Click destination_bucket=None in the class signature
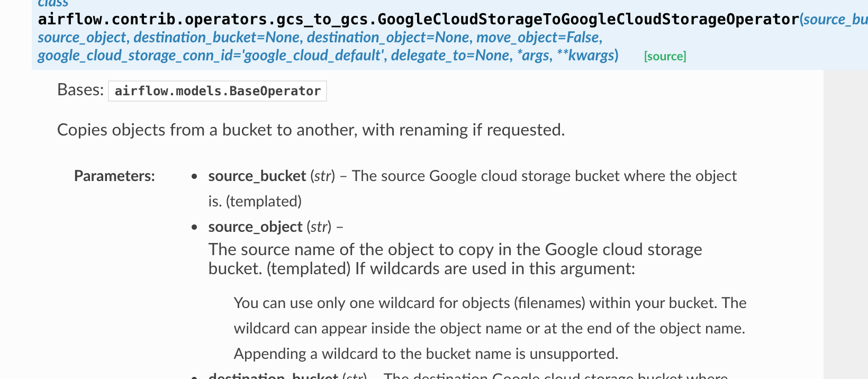Viewport: 868px width, 379px height. (x=217, y=38)
